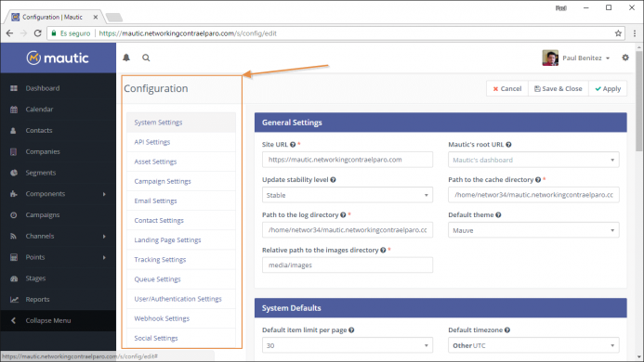Open the admin settings gear icon

click(x=625, y=58)
